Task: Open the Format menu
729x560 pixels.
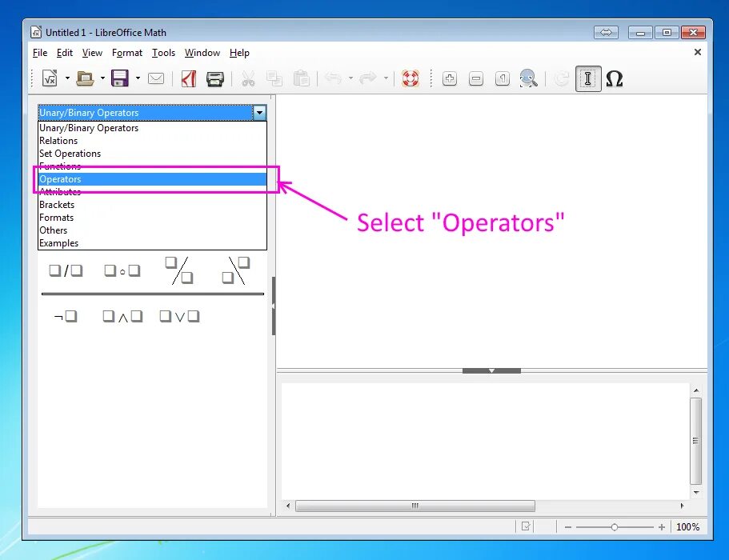Action: [127, 53]
